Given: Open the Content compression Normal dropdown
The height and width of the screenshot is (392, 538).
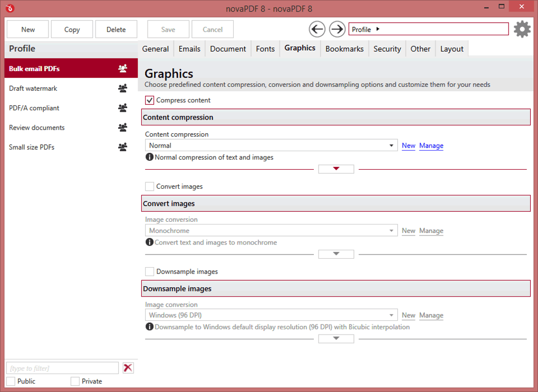Looking at the screenshot, I should point(271,145).
